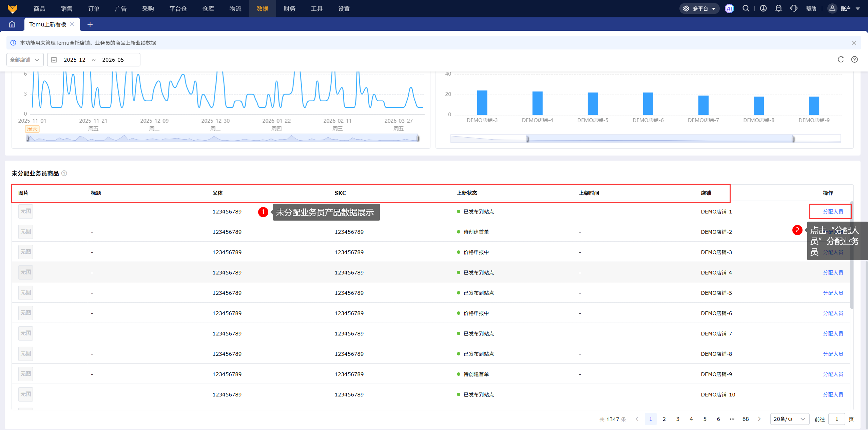Open the 设置 menu
Image resolution: width=868 pixels, height=430 pixels.
(x=344, y=8)
